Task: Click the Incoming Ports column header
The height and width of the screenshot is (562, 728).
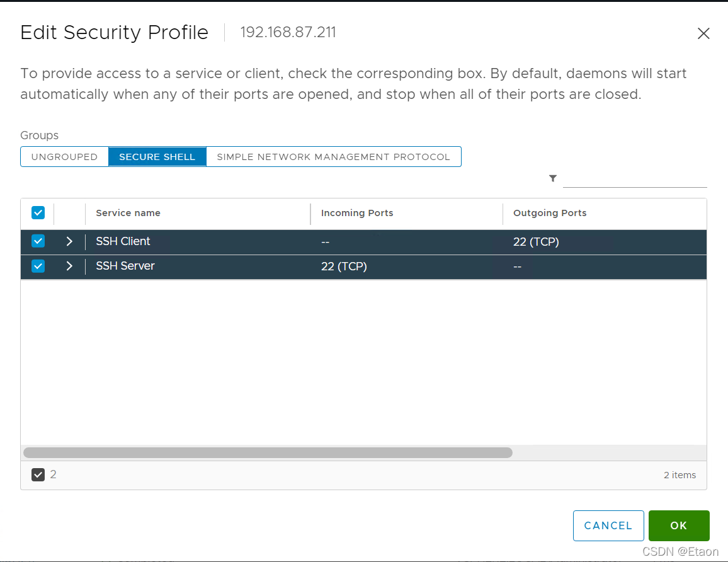Action: (357, 213)
